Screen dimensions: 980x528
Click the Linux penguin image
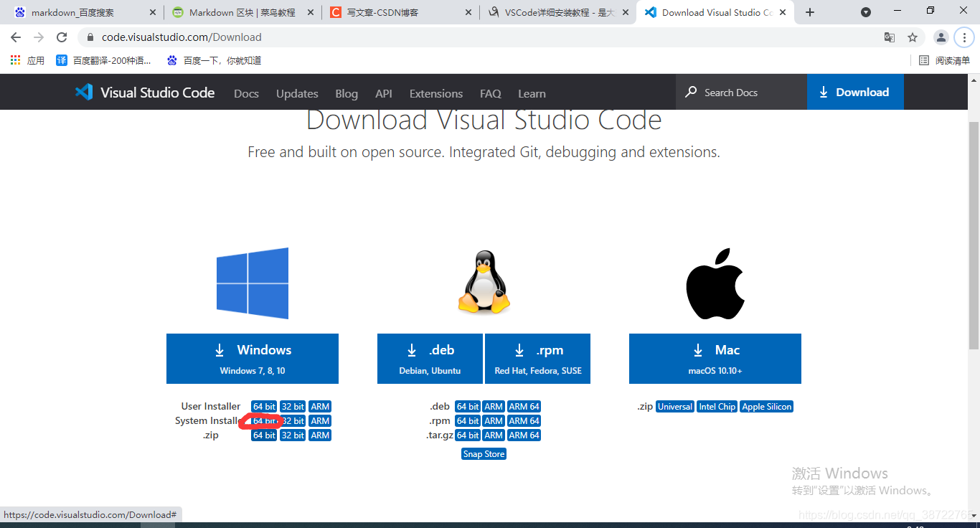tap(484, 282)
